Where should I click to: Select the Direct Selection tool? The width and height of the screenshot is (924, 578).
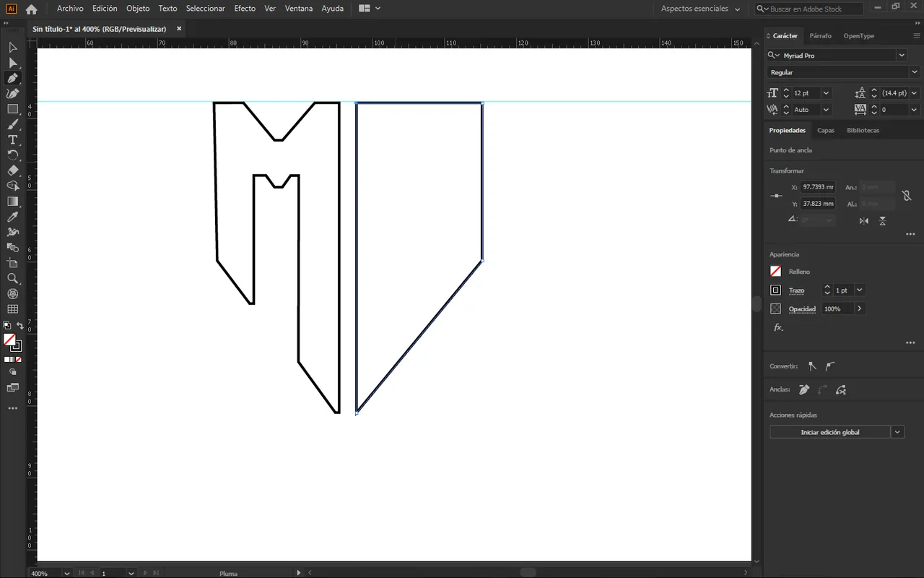point(12,63)
